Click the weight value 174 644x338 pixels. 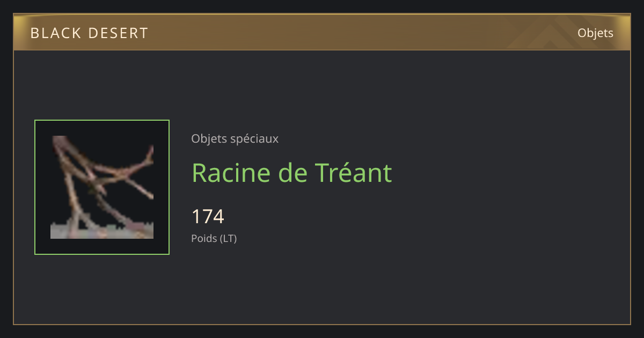[208, 217]
